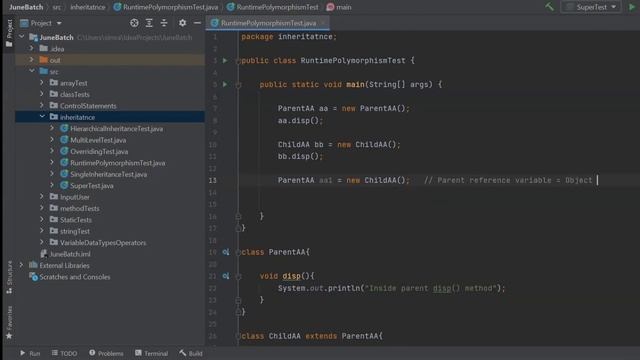Click 'bb.disp();' statement in editor
This screenshot has height=360, width=640.
pyautogui.click(x=300, y=156)
